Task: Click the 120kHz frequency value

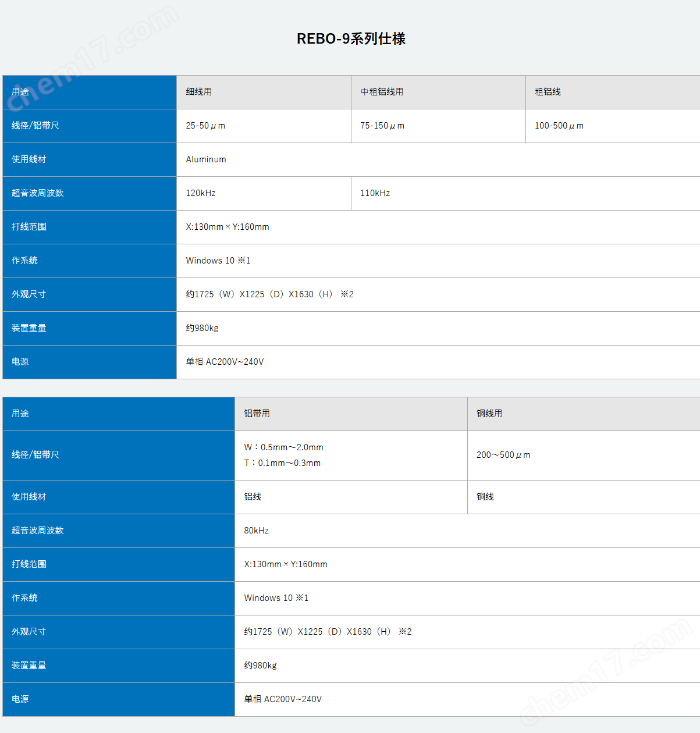Action: 201,193
